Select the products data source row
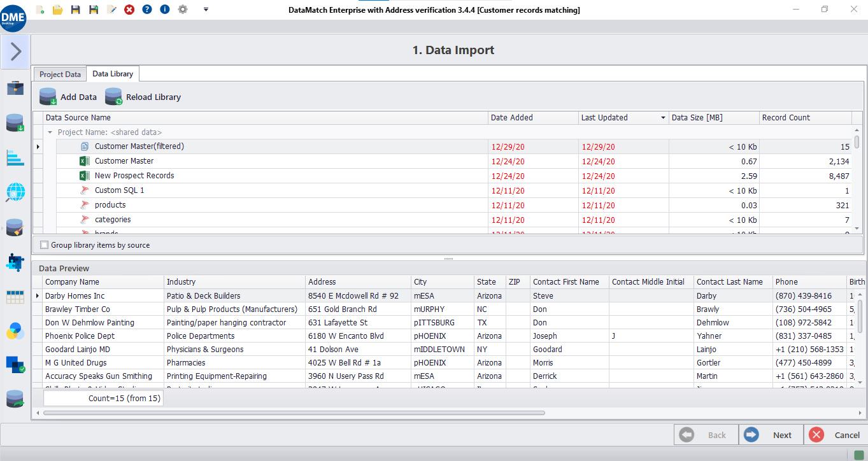This screenshot has width=868, height=461. point(446,205)
